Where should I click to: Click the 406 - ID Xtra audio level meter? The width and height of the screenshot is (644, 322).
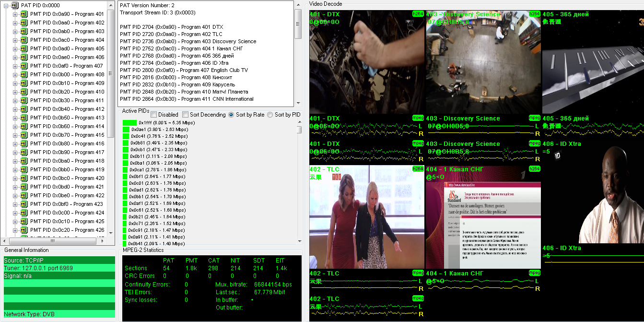[x=593, y=256]
